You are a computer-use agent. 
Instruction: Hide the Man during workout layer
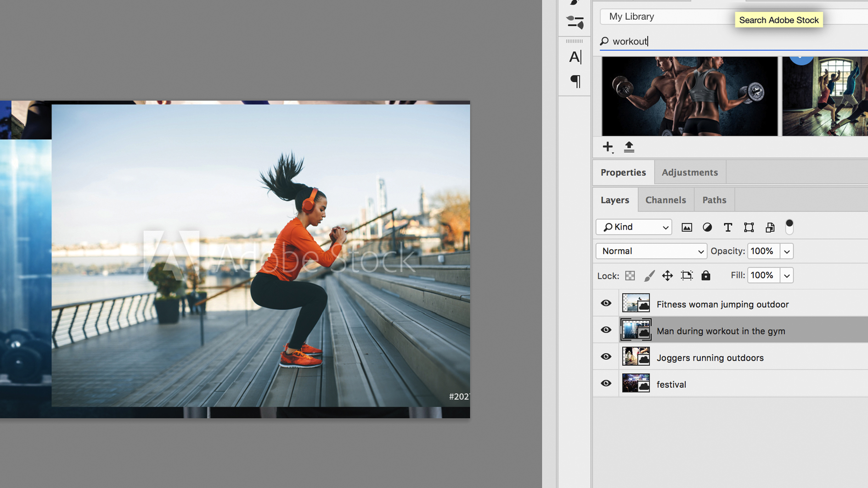606,330
